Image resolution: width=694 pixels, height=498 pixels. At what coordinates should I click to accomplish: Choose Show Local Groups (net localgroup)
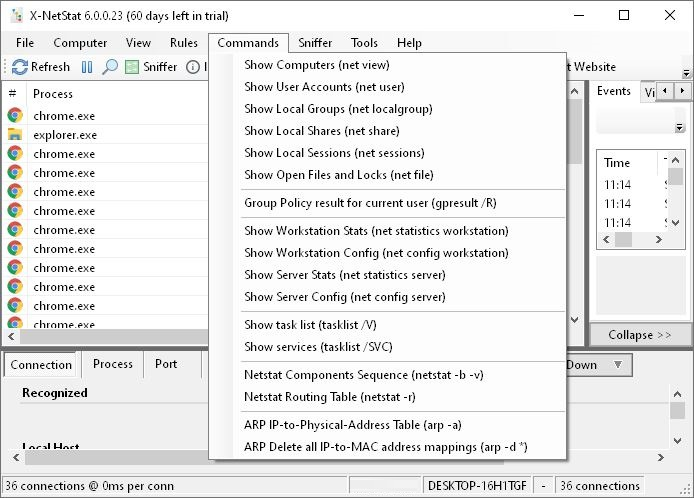click(x=387, y=109)
